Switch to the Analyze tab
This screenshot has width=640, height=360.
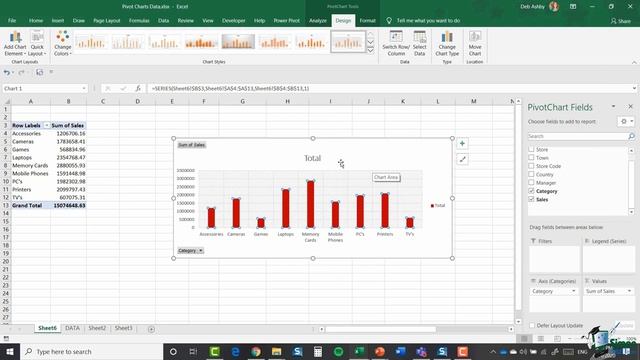tap(318, 20)
